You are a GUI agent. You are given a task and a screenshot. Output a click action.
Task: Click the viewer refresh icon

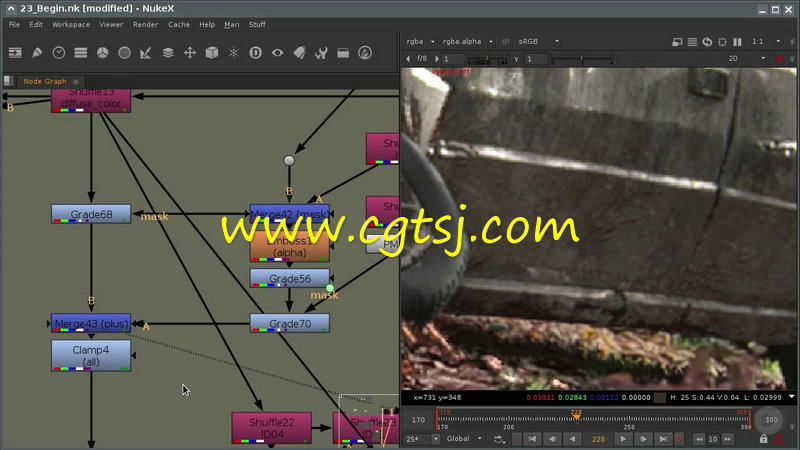pos(707,42)
